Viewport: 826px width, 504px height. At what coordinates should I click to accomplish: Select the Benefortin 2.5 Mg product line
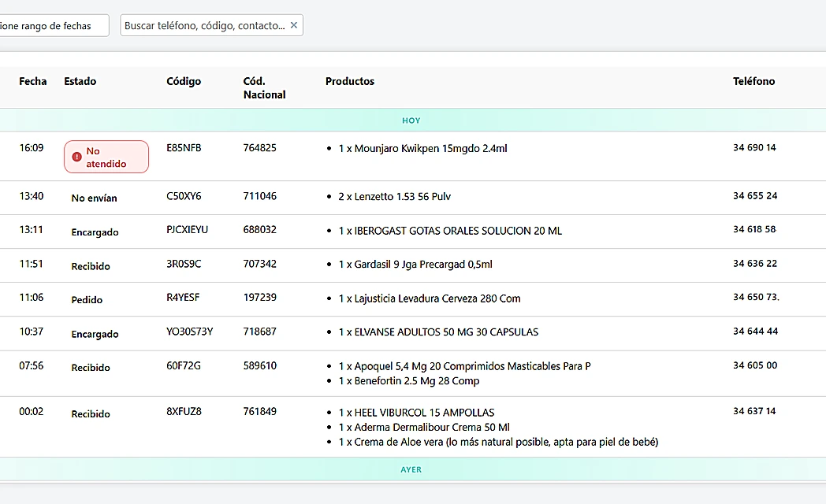(408, 380)
